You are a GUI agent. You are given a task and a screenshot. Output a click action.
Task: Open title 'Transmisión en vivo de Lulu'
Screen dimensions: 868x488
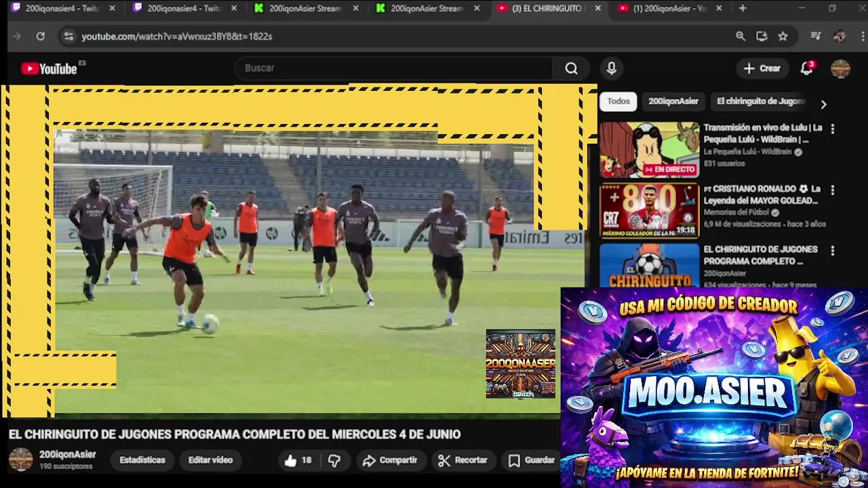pos(763,134)
